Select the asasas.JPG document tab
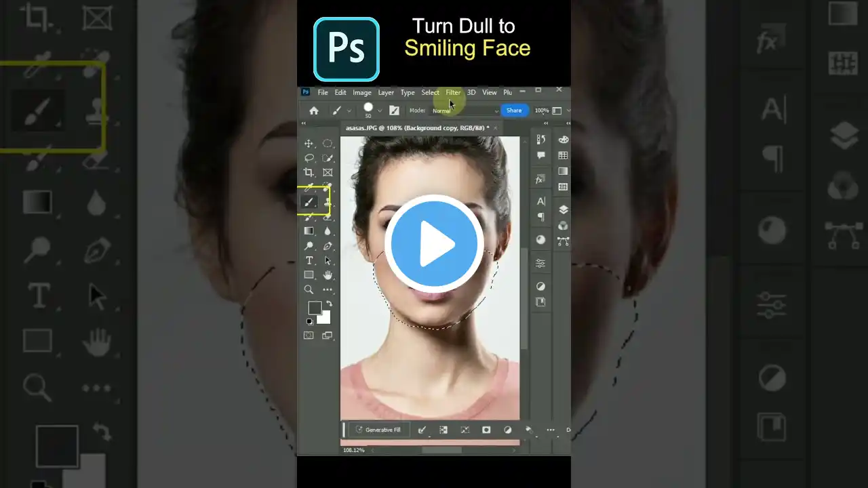 point(417,127)
